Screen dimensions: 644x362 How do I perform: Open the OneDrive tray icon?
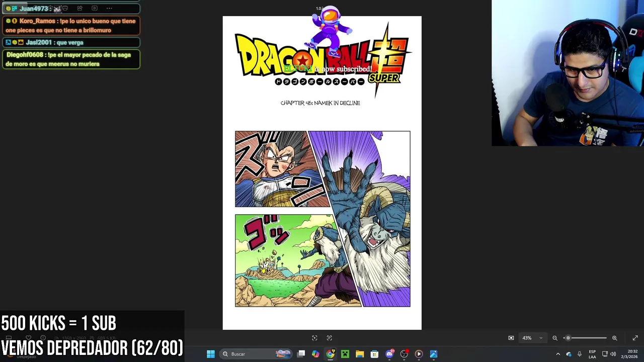pyautogui.click(x=569, y=354)
